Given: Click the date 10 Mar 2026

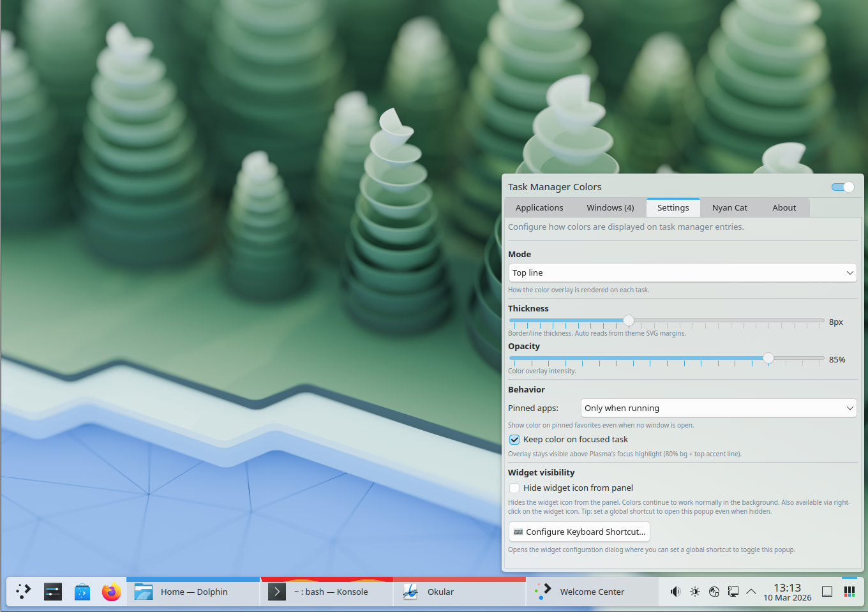Looking at the screenshot, I should pyautogui.click(x=788, y=598).
